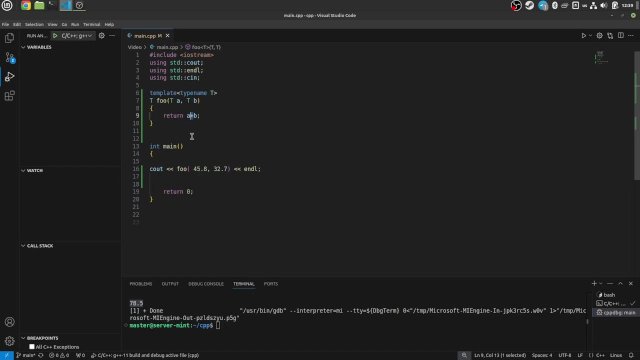This screenshot has width=640, height=360.
Task: Open the Extensions view
Action: [9, 96]
